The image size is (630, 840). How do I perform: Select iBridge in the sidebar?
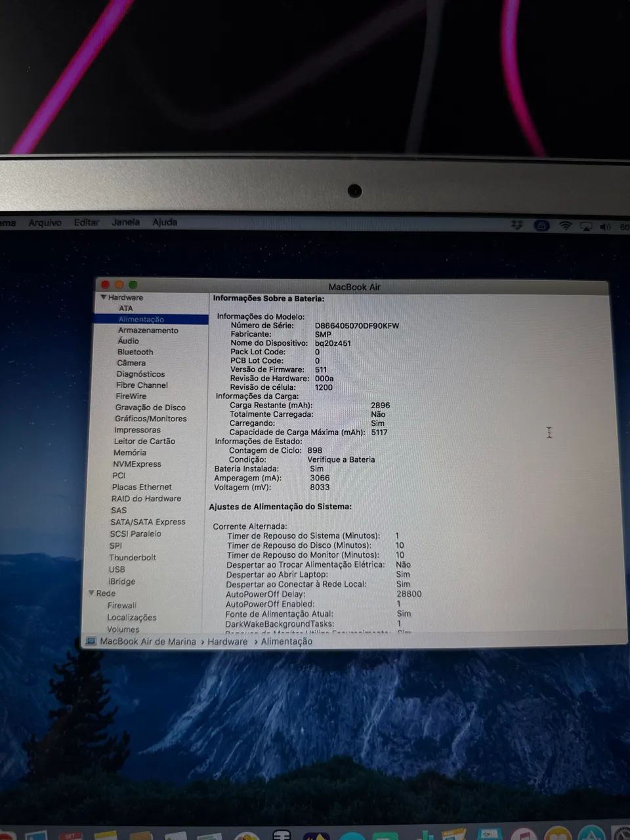pos(121,581)
